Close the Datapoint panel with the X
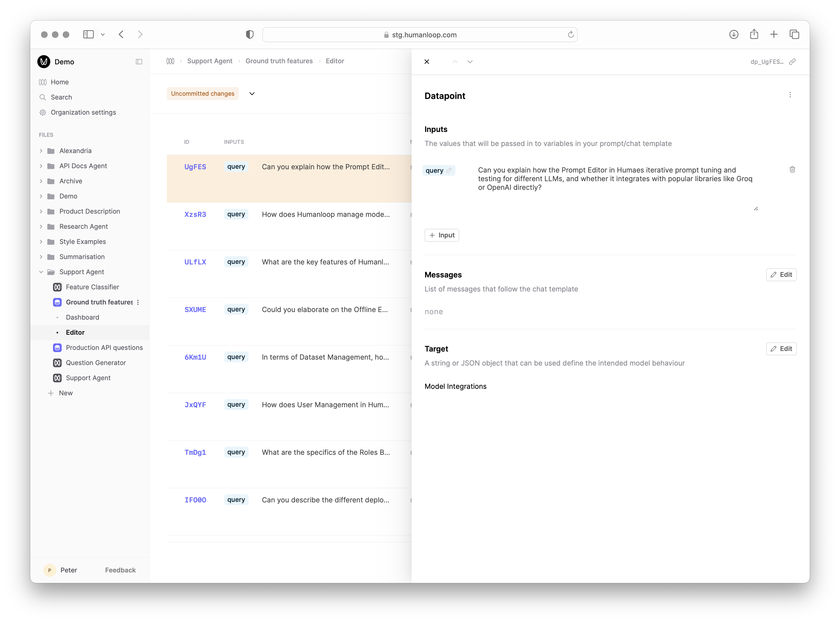840x623 pixels. (x=426, y=61)
